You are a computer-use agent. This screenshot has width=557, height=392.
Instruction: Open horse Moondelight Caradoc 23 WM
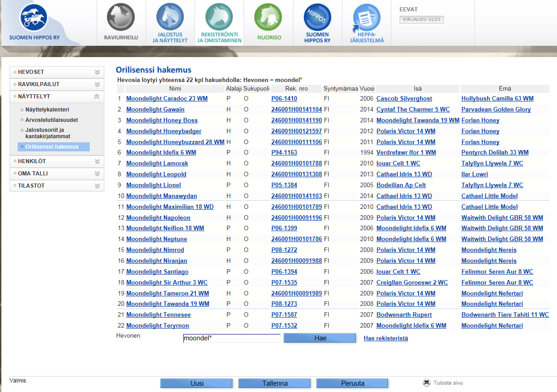click(167, 98)
